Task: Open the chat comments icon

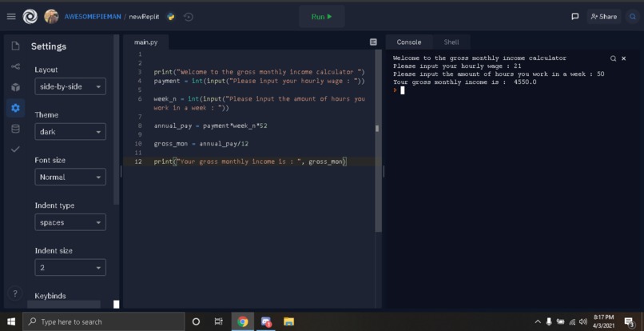Action: pyautogui.click(x=575, y=17)
